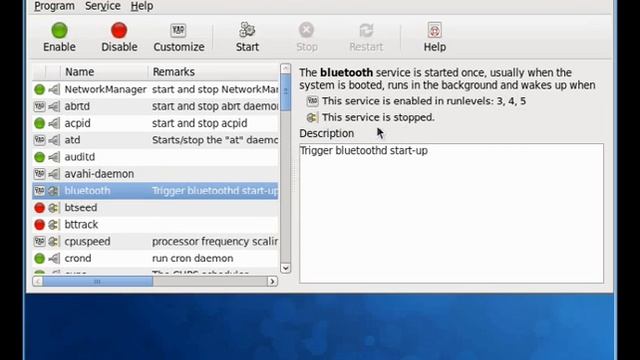Image resolution: width=640 pixels, height=360 pixels.
Task: Select the crond service name
Action: pos(78,258)
